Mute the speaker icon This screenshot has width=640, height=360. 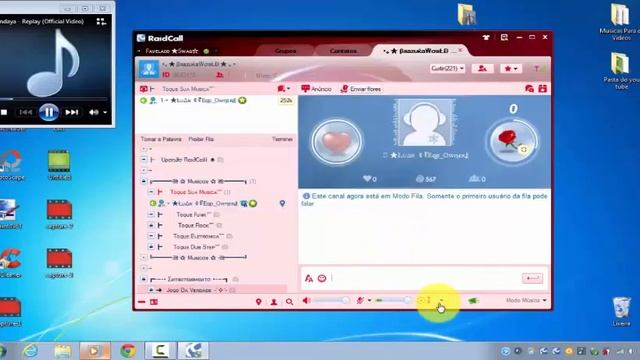pyautogui.click(x=306, y=301)
